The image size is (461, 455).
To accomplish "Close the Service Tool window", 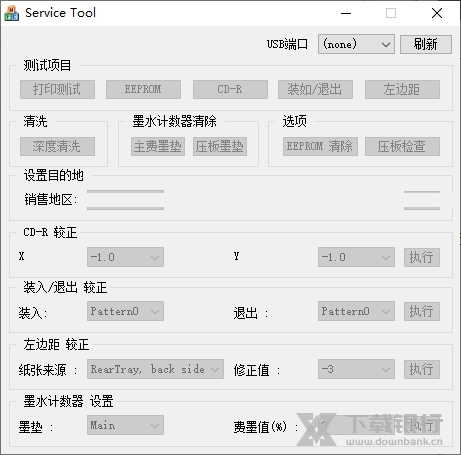I will 437,13.
